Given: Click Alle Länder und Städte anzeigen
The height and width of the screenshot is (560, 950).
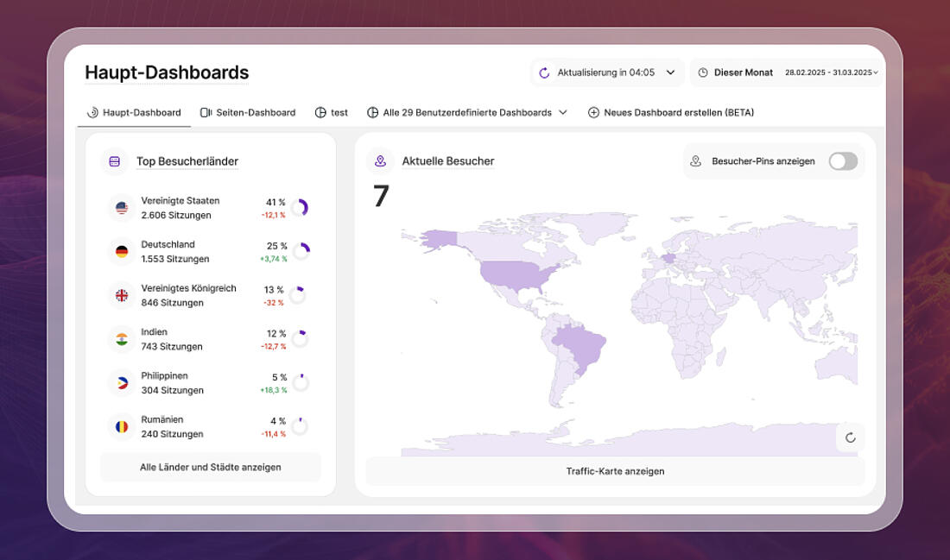Looking at the screenshot, I should [x=210, y=468].
